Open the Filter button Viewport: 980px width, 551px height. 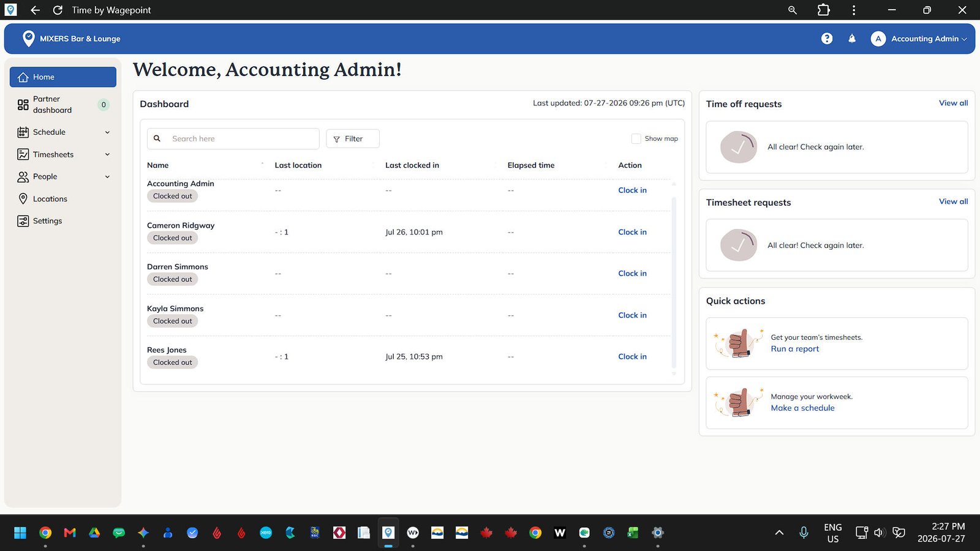353,139
